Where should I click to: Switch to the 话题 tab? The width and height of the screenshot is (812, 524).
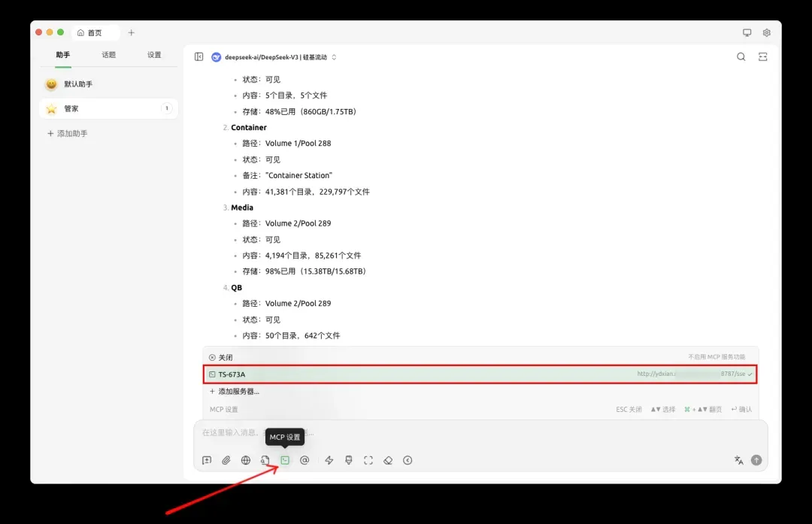pos(109,55)
